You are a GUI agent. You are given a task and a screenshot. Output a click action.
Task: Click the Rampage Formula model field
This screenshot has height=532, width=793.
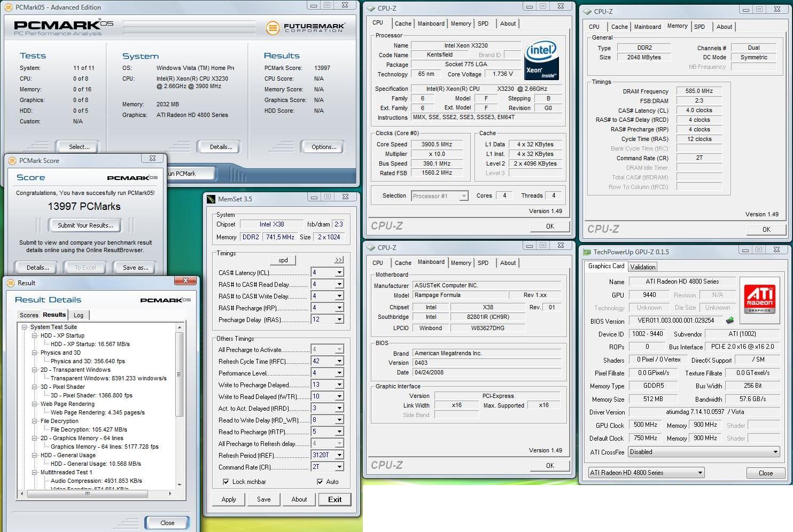pos(460,295)
